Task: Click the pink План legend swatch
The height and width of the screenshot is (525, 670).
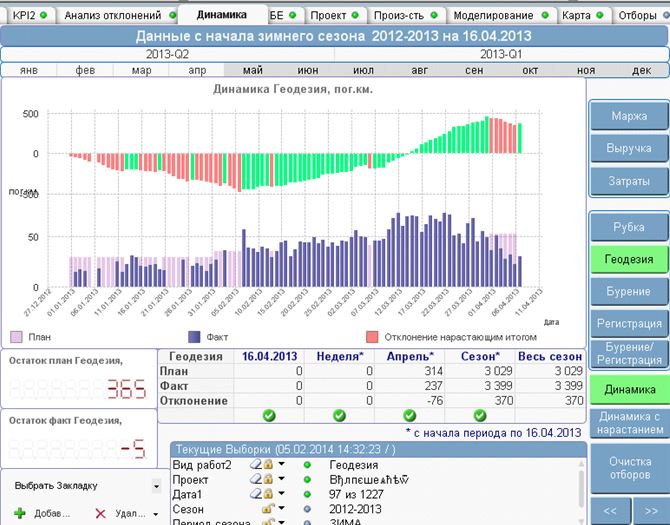Action: [16, 337]
